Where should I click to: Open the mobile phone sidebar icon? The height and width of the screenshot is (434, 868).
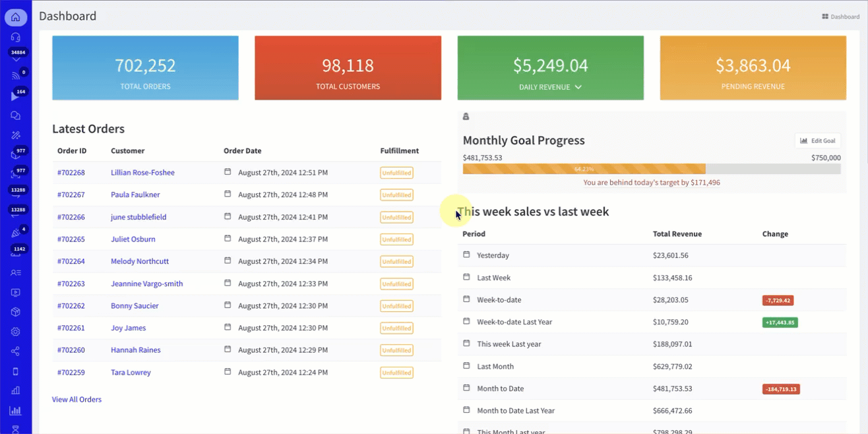[x=15, y=371]
